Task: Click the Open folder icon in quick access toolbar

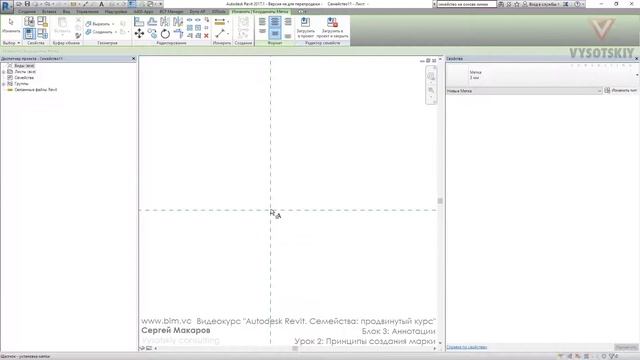Action: (x=19, y=4)
